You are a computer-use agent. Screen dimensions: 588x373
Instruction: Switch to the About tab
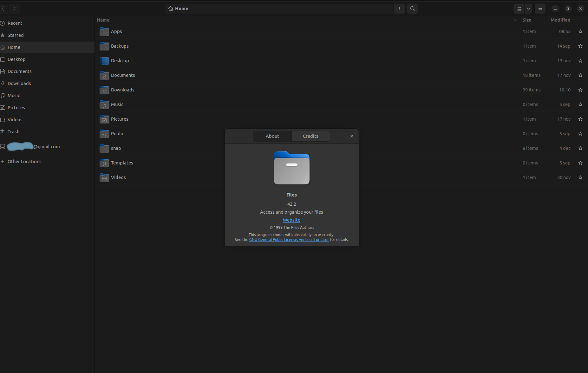click(272, 136)
